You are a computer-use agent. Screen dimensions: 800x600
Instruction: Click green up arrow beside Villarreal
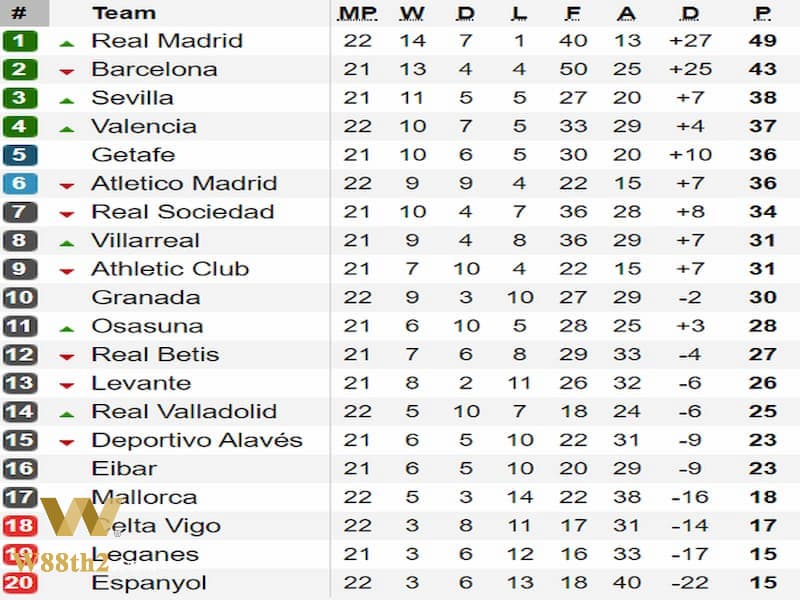[67, 244]
